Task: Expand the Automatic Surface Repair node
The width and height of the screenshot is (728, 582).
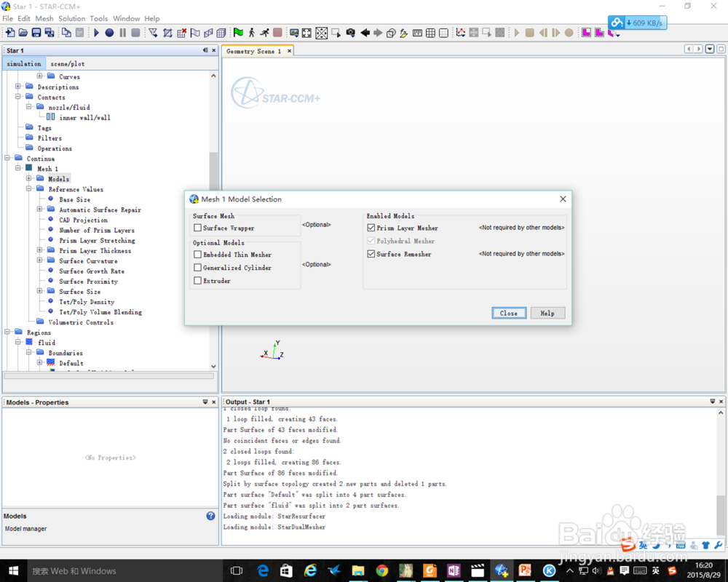Action: [x=39, y=209]
